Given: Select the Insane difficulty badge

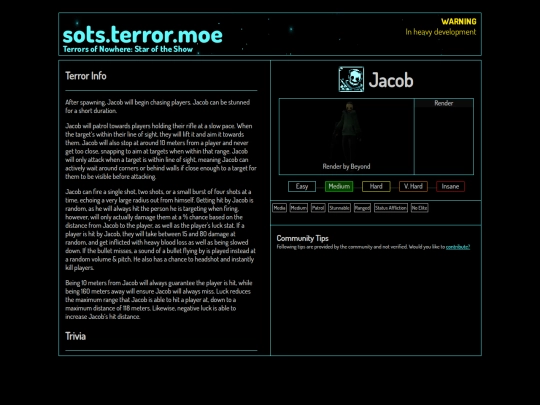Looking at the screenshot, I should click(x=450, y=186).
